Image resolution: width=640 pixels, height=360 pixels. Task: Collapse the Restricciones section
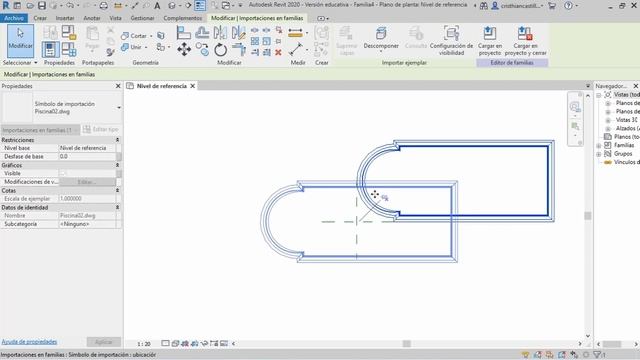118,140
